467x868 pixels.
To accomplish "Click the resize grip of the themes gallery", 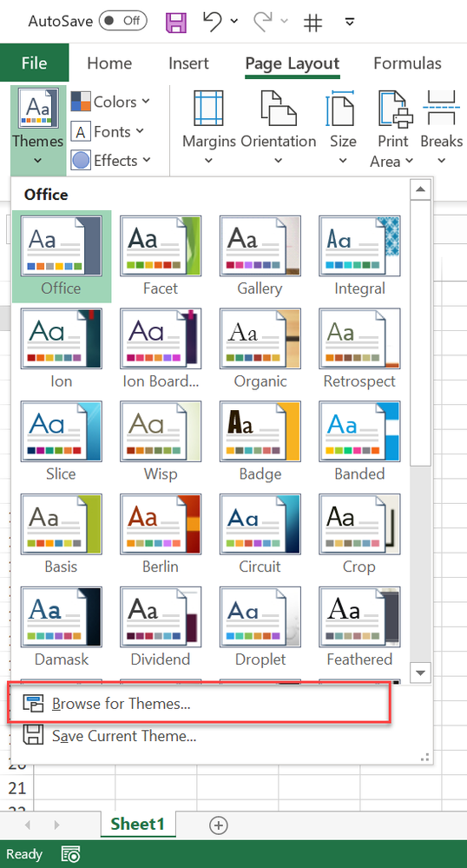I will point(425,758).
